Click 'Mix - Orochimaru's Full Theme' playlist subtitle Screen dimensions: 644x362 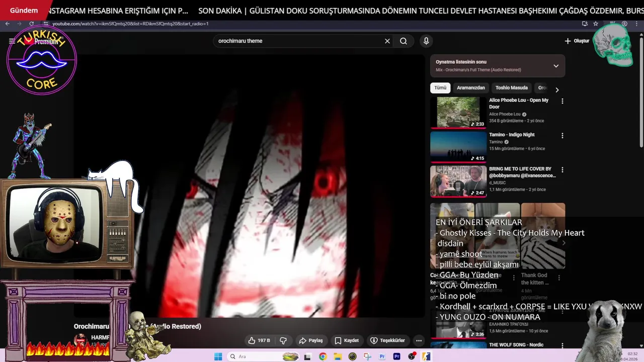(x=478, y=70)
